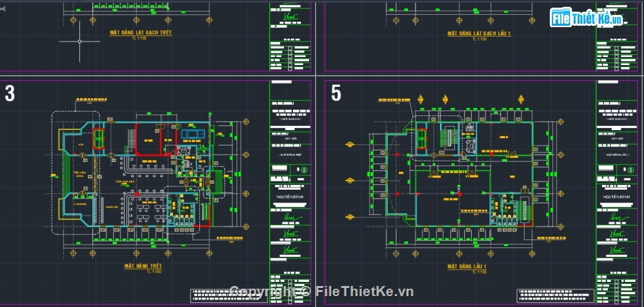Click the 'KHÁCH ĐỢI' room label

[x=112, y=207]
